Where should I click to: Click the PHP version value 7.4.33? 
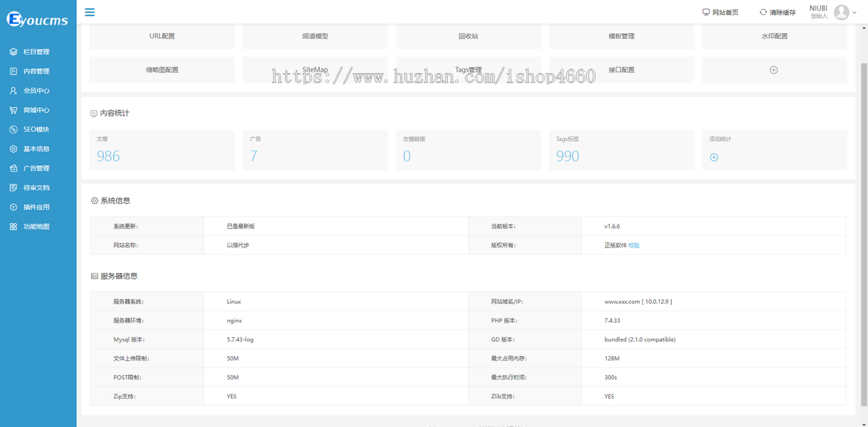coord(613,321)
